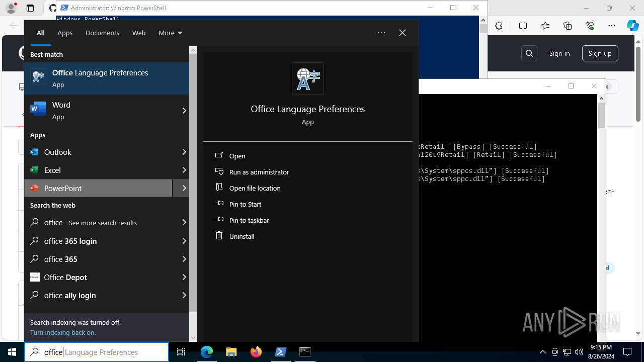Screen dimensions: 644x362
Task: Open Task View on the taskbar
Action: (x=181, y=352)
